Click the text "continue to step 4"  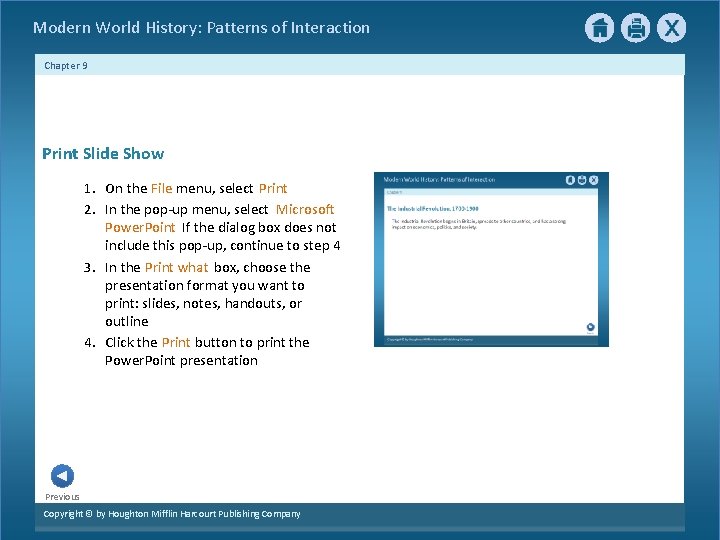coord(285,245)
